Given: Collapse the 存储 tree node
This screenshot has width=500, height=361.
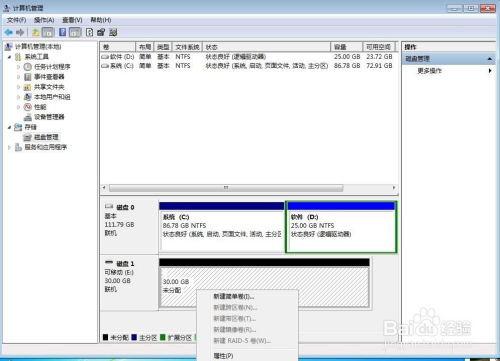Looking at the screenshot, I should click(10, 127).
